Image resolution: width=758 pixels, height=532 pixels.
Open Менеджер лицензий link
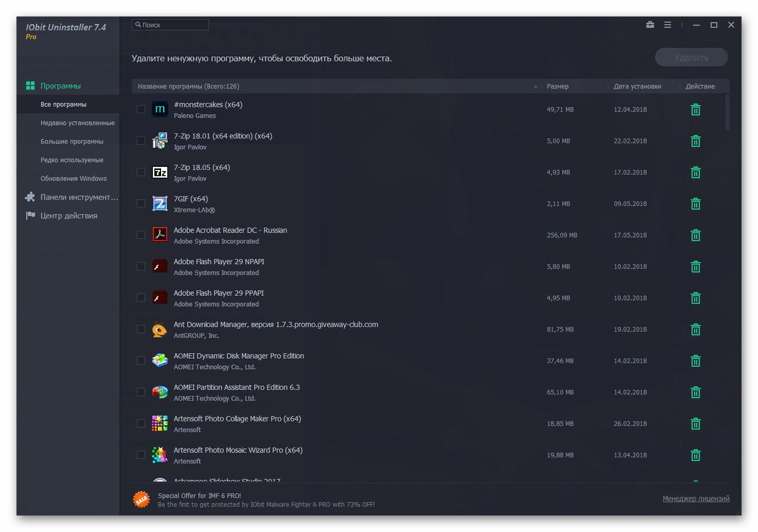(x=696, y=499)
